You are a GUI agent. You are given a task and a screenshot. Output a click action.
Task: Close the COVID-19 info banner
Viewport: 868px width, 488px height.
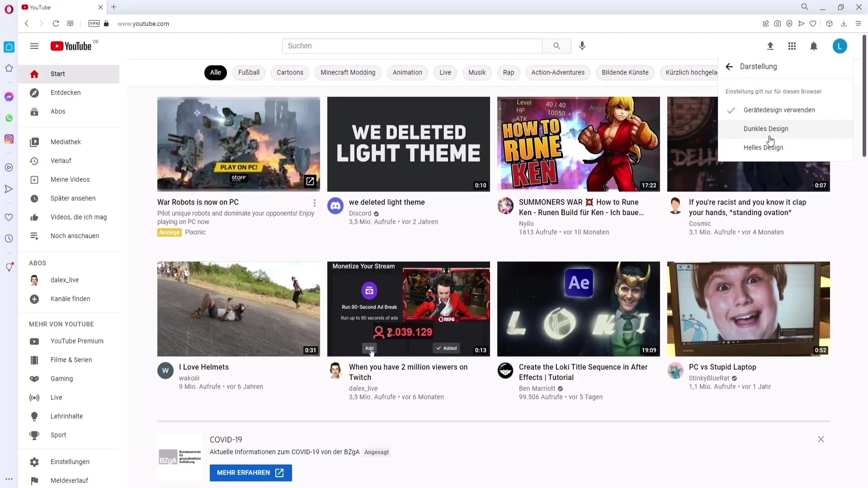pos(821,439)
